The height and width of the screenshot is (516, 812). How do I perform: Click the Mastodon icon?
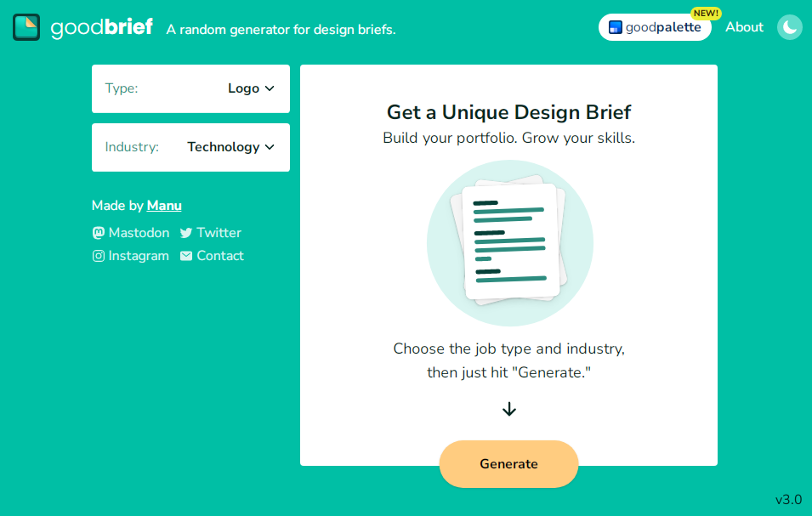99,233
